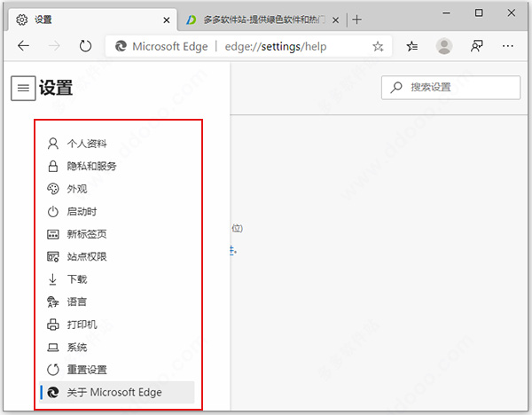532x415 pixels.
Task: Click the feedback person icon
Action: [476, 46]
